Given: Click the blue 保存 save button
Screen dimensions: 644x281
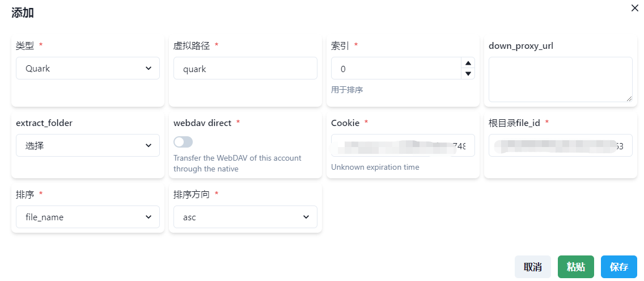Looking at the screenshot, I should (618, 267).
